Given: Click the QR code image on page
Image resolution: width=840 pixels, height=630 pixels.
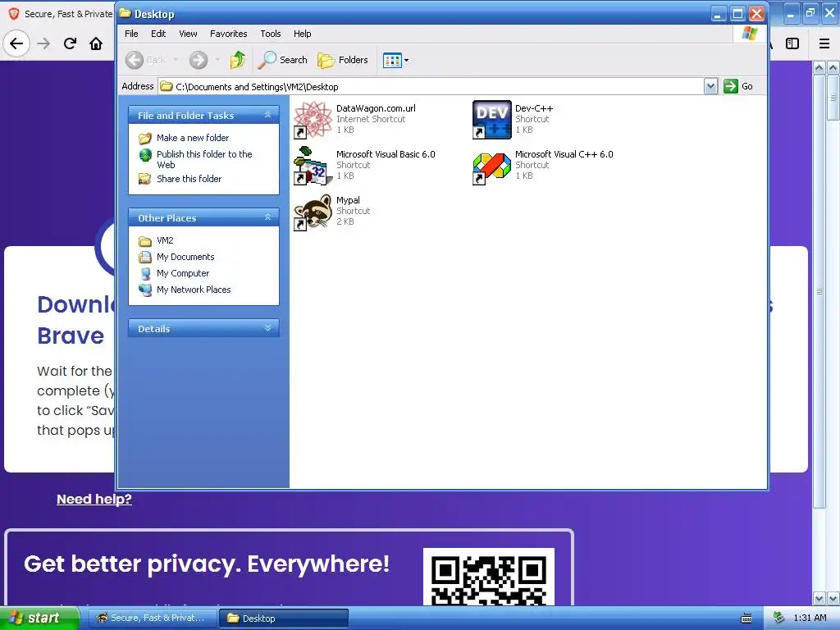Looking at the screenshot, I should pyautogui.click(x=489, y=577).
